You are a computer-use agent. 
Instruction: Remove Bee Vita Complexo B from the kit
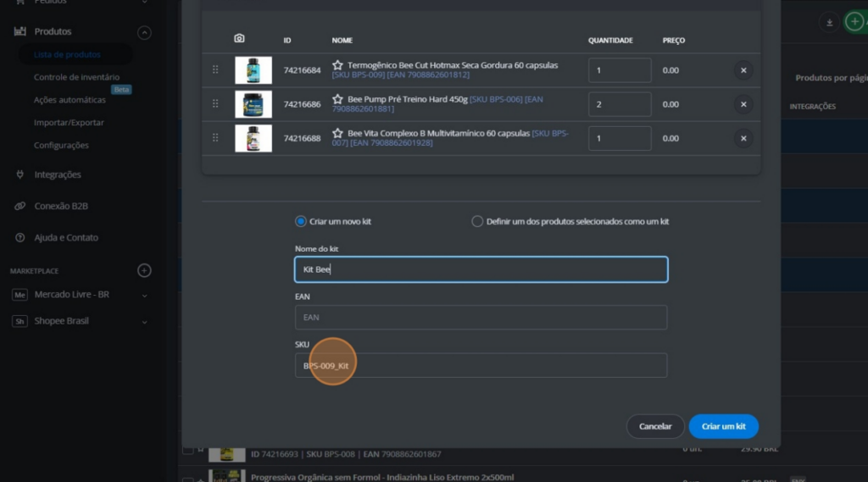(743, 138)
